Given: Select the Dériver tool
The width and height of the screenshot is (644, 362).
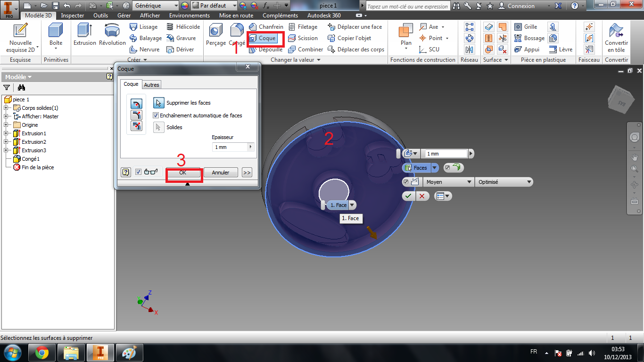Looking at the screenshot, I should 180,49.
